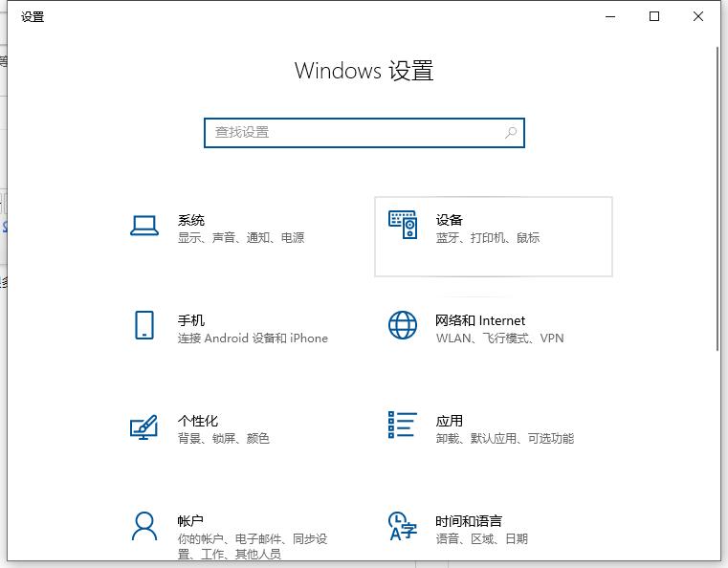Screen dimensions: 728x568
Task: Focus the 查找设置 search field
Action: [x=364, y=133]
